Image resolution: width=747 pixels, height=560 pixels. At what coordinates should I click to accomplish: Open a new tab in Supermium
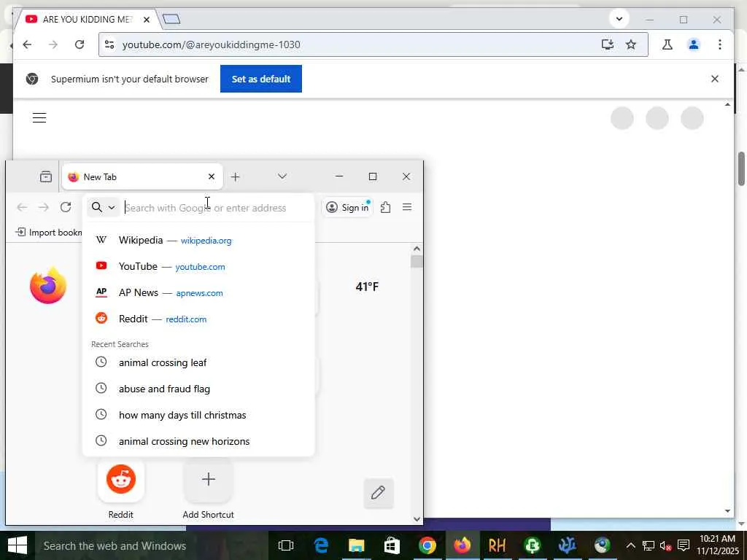[171, 19]
